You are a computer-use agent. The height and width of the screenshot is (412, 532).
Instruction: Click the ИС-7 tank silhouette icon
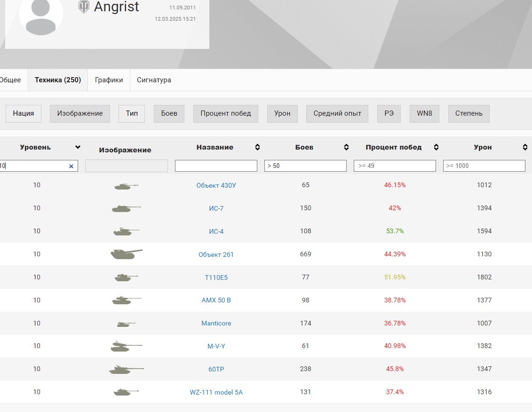[x=126, y=208]
